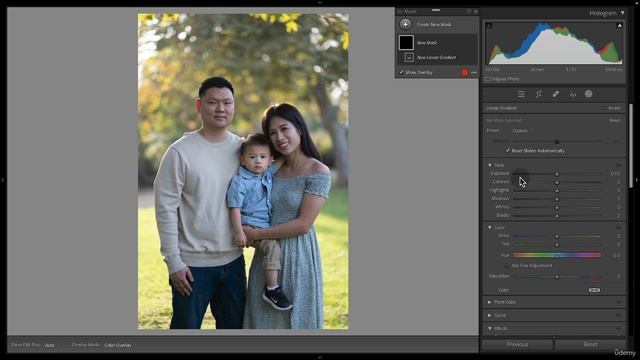Image resolution: width=640 pixels, height=360 pixels.
Task: Click the Masks panel help icon
Action: click(x=469, y=11)
